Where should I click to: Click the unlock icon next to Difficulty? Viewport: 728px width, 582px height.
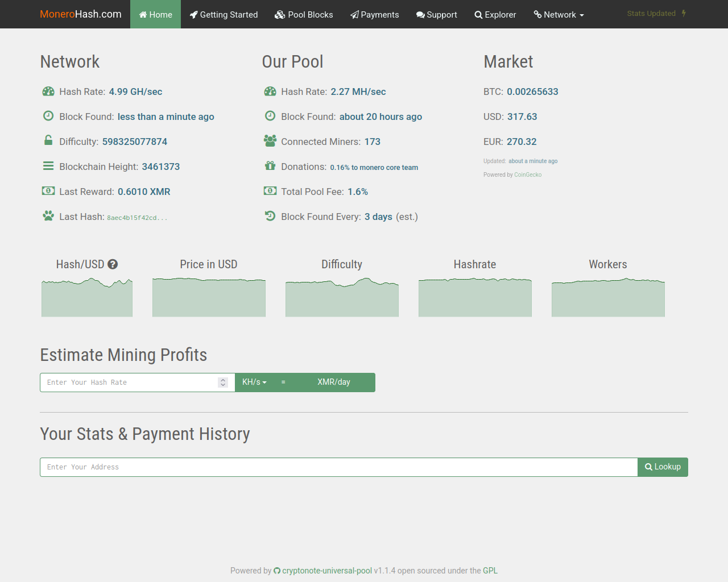[x=48, y=140]
